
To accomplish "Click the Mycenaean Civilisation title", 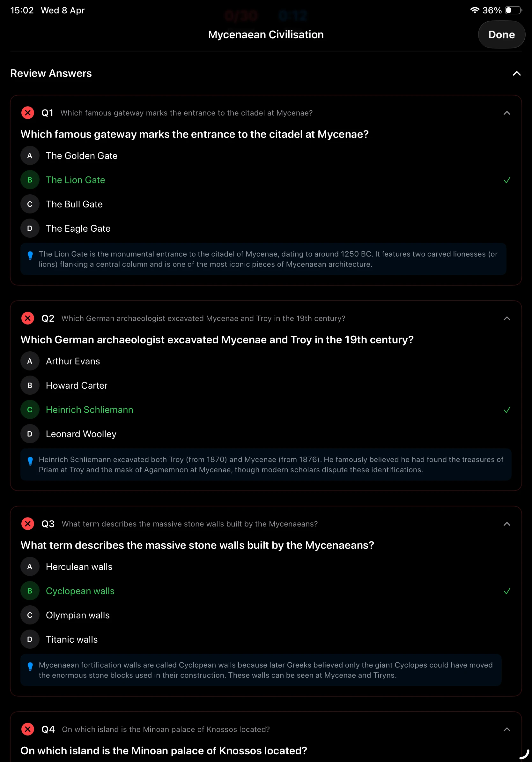I will (x=265, y=34).
